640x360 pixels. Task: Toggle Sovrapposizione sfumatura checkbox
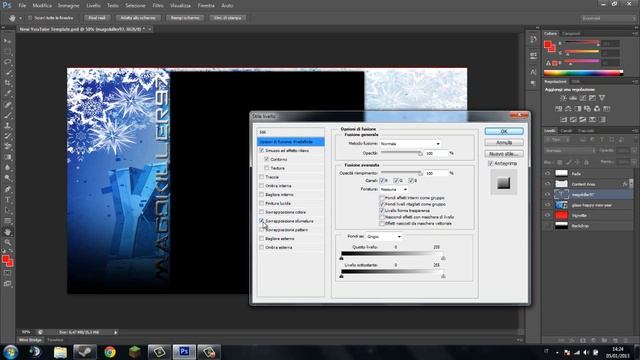point(262,221)
